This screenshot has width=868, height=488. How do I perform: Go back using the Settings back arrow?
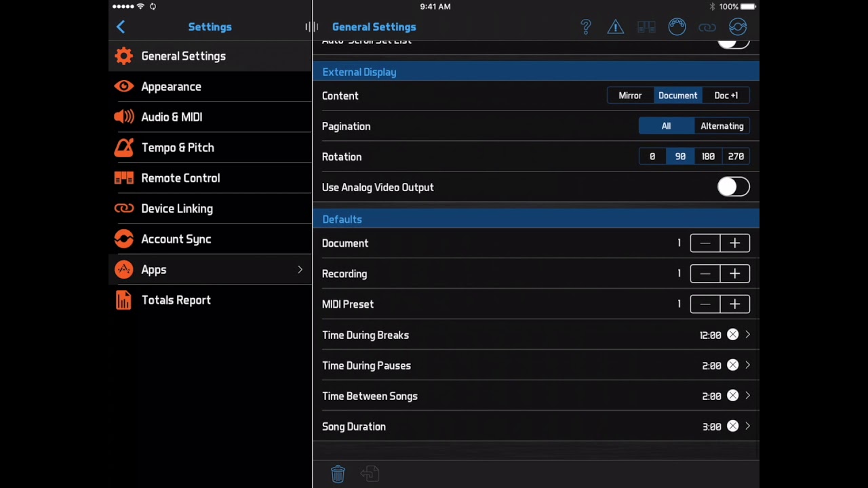121,27
